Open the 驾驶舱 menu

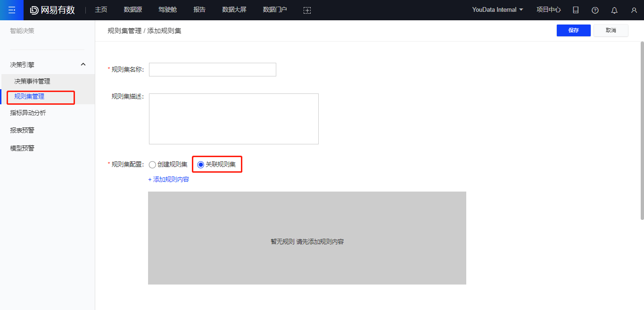click(x=167, y=9)
